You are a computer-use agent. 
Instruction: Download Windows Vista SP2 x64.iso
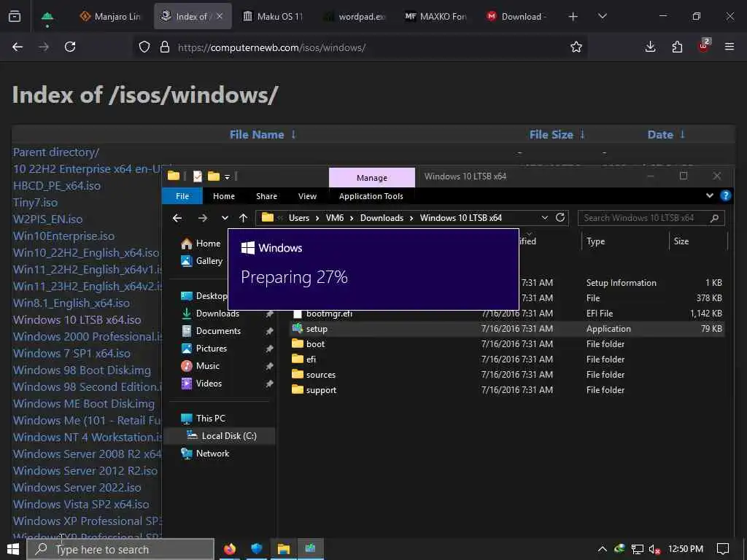pyautogui.click(x=81, y=504)
